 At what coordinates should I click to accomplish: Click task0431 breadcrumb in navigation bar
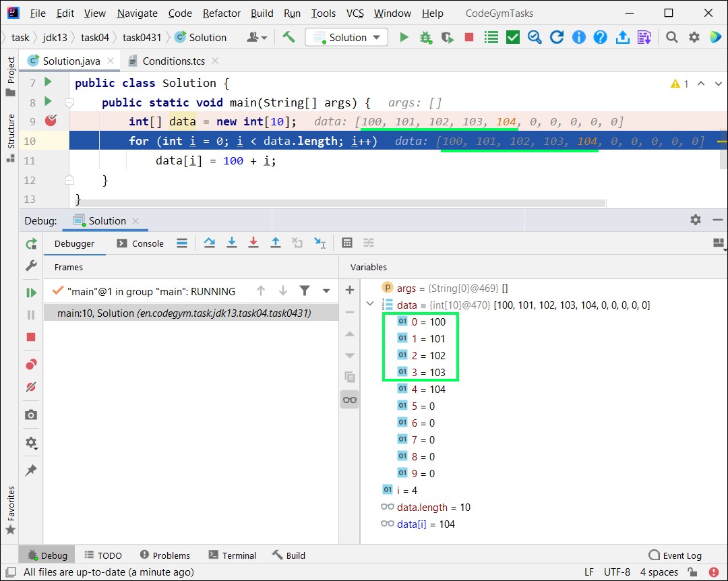142,37
